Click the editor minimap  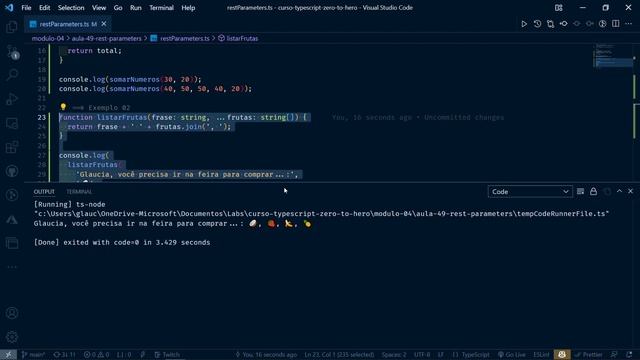click(613, 57)
